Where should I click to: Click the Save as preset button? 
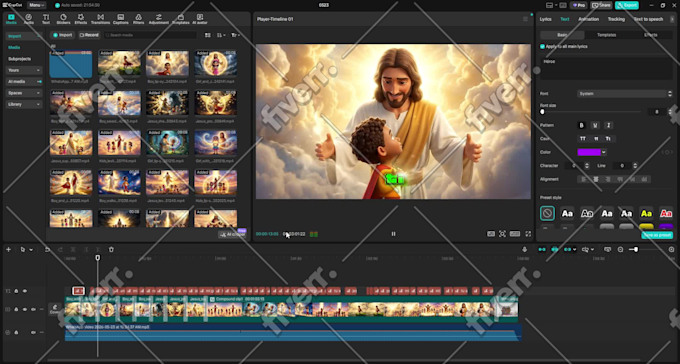point(657,235)
